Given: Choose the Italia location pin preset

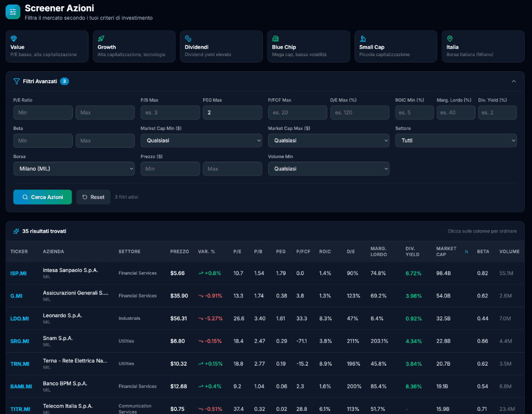Looking at the screenshot, I should tap(450, 38).
